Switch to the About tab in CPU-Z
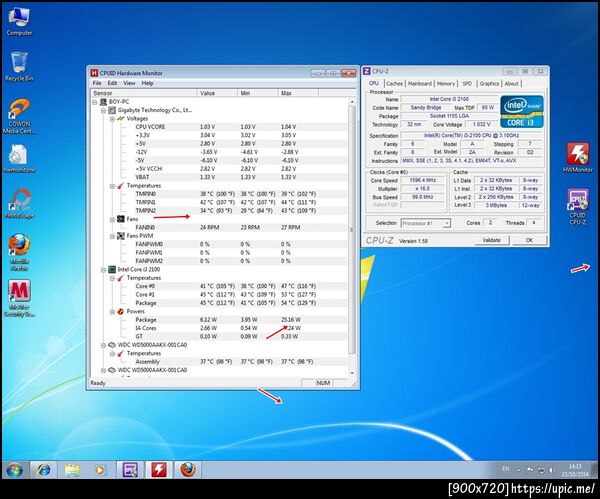The image size is (600, 499). pyautogui.click(x=511, y=83)
